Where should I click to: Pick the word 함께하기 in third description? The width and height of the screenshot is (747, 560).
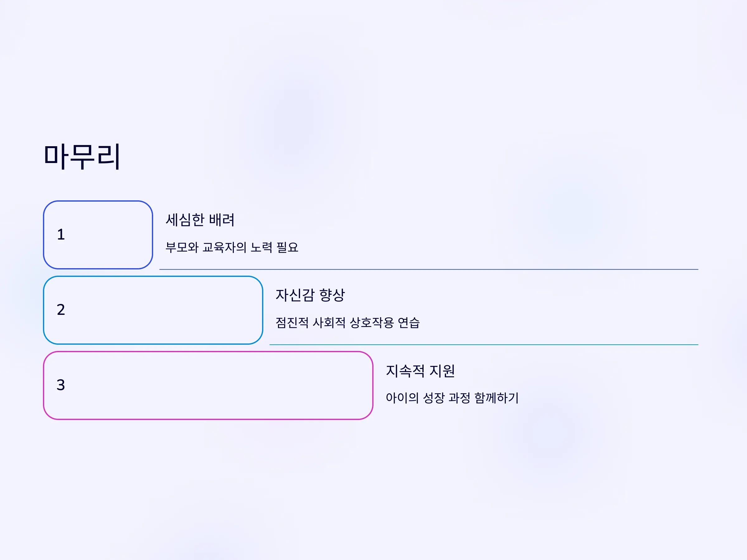pos(497,398)
